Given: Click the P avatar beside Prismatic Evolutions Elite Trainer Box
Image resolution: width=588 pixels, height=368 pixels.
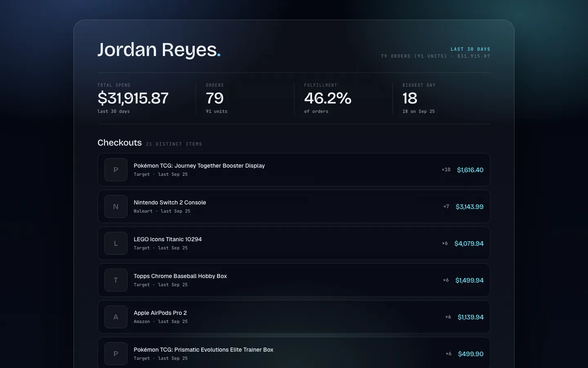Looking at the screenshot, I should coord(116,354).
